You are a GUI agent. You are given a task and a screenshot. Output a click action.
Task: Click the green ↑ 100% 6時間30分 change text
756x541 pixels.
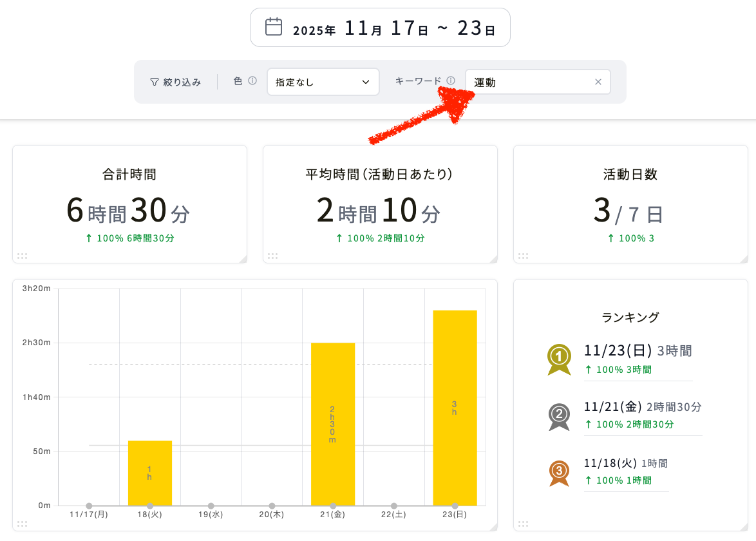tap(129, 238)
